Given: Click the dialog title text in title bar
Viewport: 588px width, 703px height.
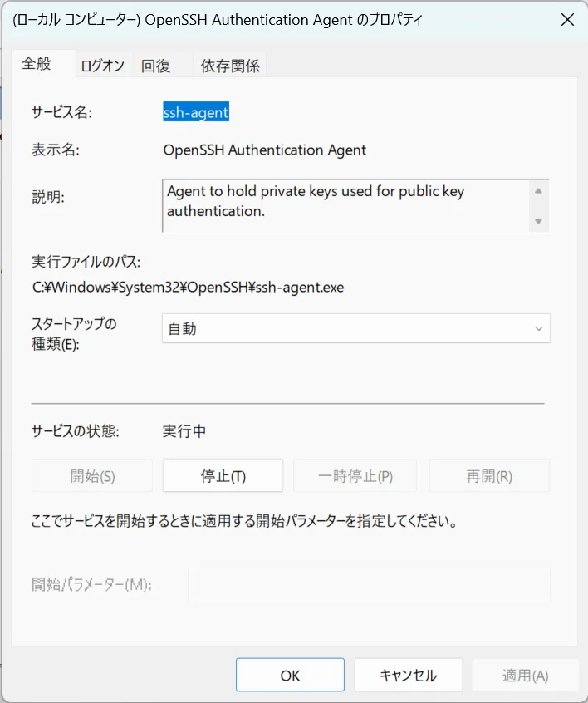Looking at the screenshot, I should tap(218, 20).
